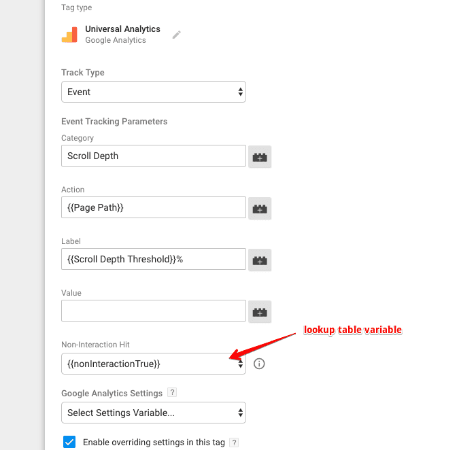Open the Track Type dropdown
Image resolution: width=476 pixels, height=450 pixels.
click(x=154, y=92)
